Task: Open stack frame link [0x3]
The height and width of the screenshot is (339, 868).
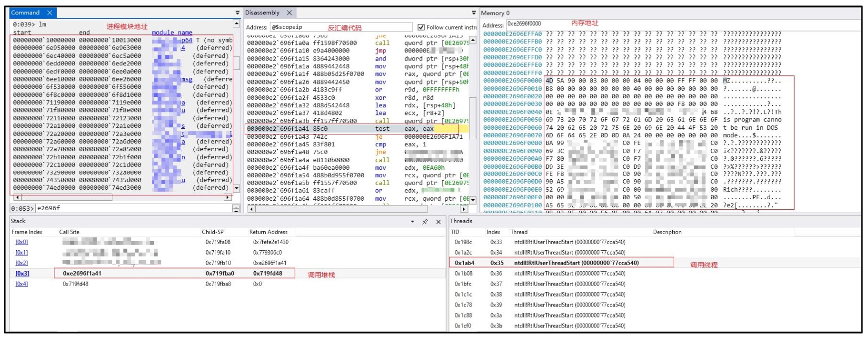Action: pos(22,274)
